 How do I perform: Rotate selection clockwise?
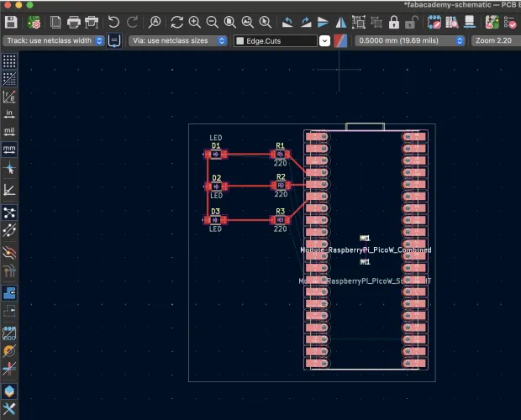305,22
